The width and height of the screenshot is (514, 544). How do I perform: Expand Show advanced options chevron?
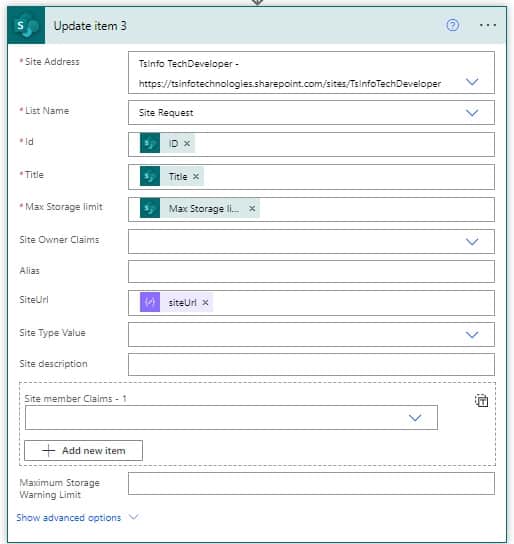pyautogui.click(x=134, y=517)
